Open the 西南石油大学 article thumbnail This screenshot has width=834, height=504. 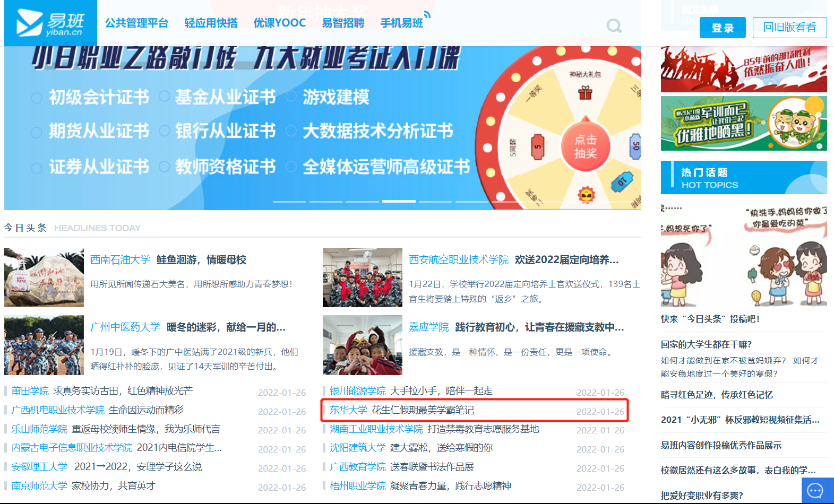pyautogui.click(x=44, y=277)
